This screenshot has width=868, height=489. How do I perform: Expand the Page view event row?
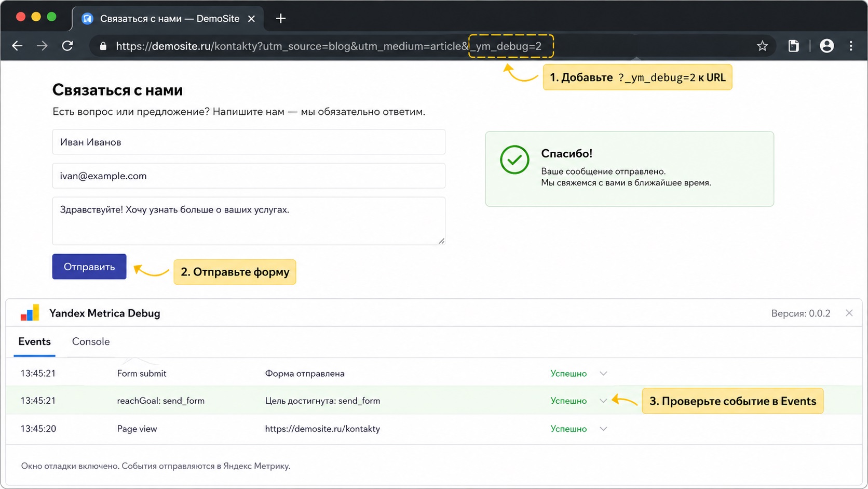point(603,429)
